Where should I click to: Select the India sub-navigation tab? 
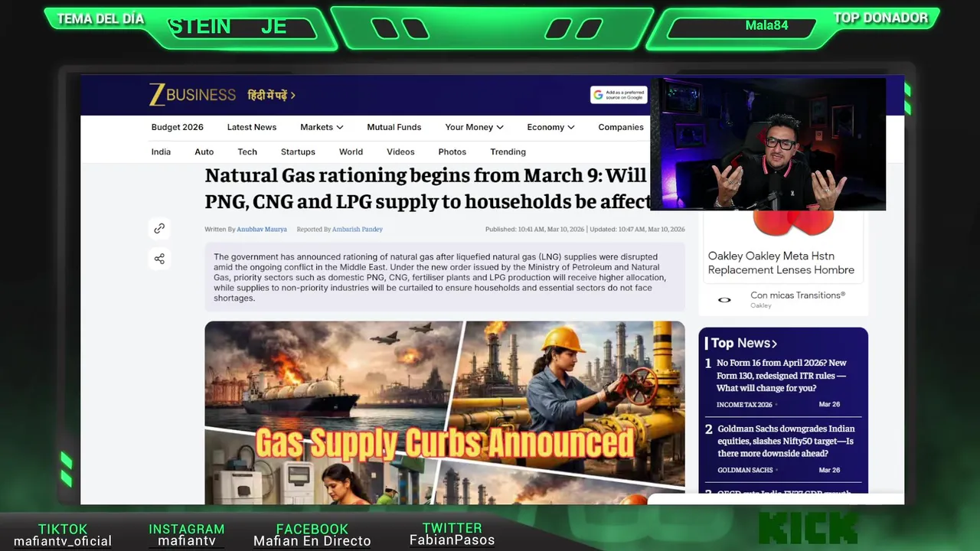tap(161, 152)
